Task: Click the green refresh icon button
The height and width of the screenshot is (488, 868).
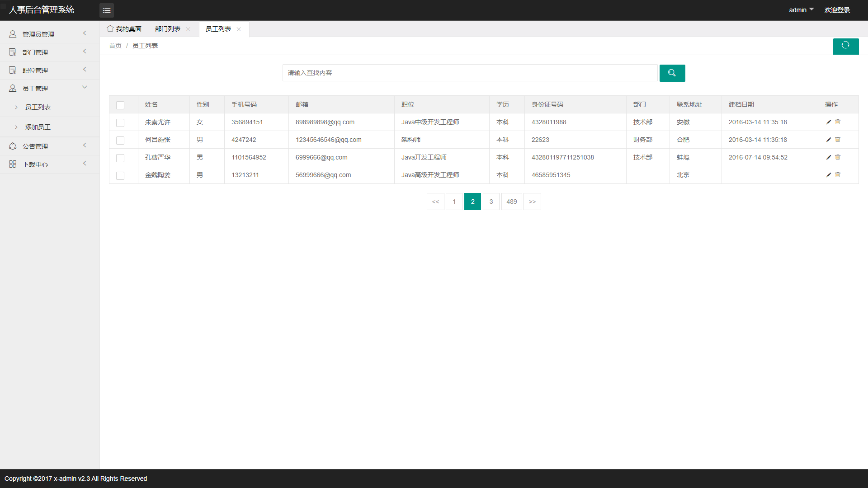Action: point(845,46)
